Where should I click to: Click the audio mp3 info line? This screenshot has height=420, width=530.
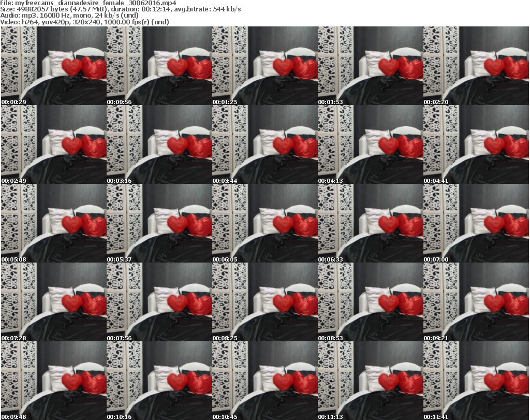(x=69, y=16)
